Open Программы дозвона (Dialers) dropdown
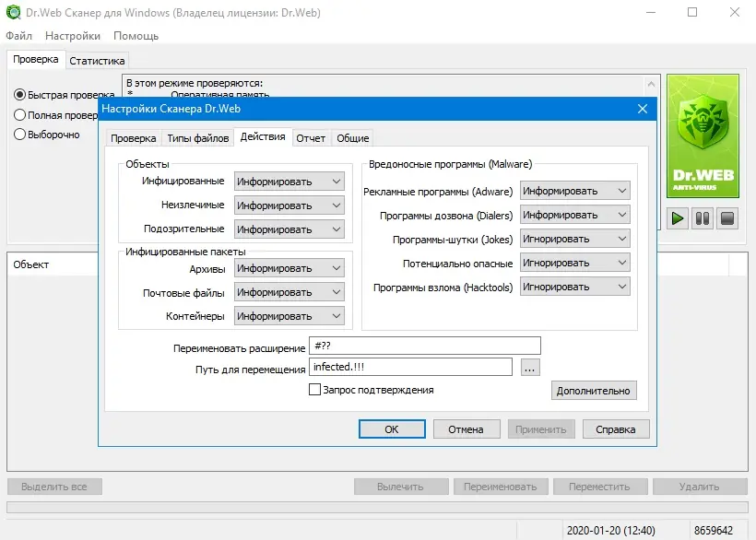This screenshot has height=540, width=756. [575, 215]
